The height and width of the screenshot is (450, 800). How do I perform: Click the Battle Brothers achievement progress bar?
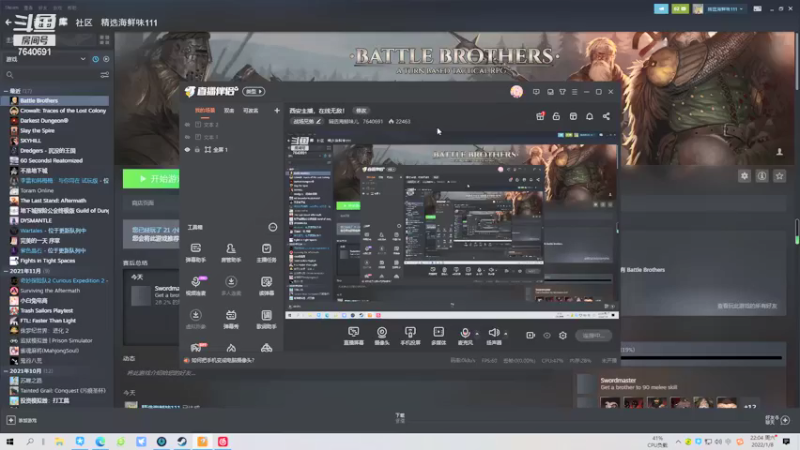pos(701,358)
